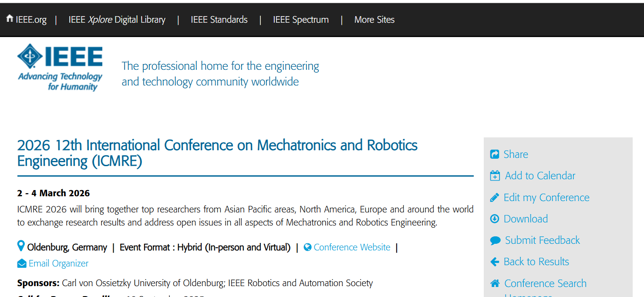Expand the More Sites menu
Image resolution: width=644 pixels, height=297 pixels.
(374, 20)
